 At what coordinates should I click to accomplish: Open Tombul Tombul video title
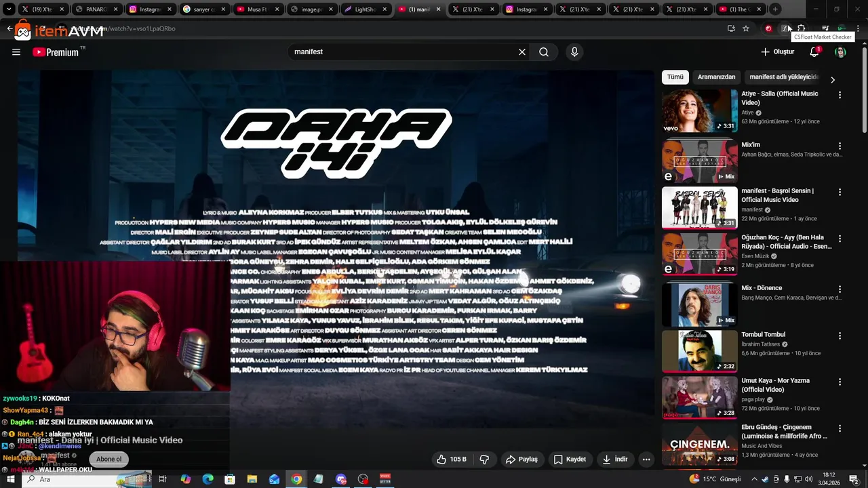[x=763, y=335]
